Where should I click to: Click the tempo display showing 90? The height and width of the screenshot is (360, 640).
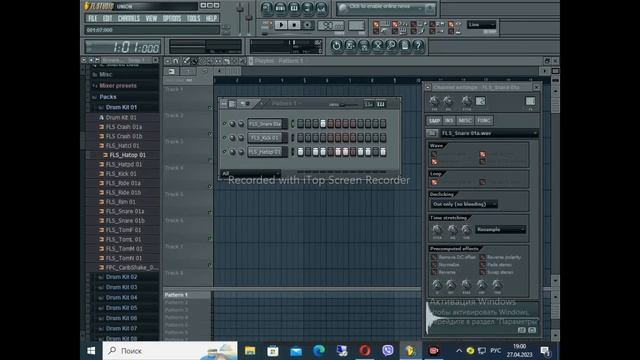331,26
